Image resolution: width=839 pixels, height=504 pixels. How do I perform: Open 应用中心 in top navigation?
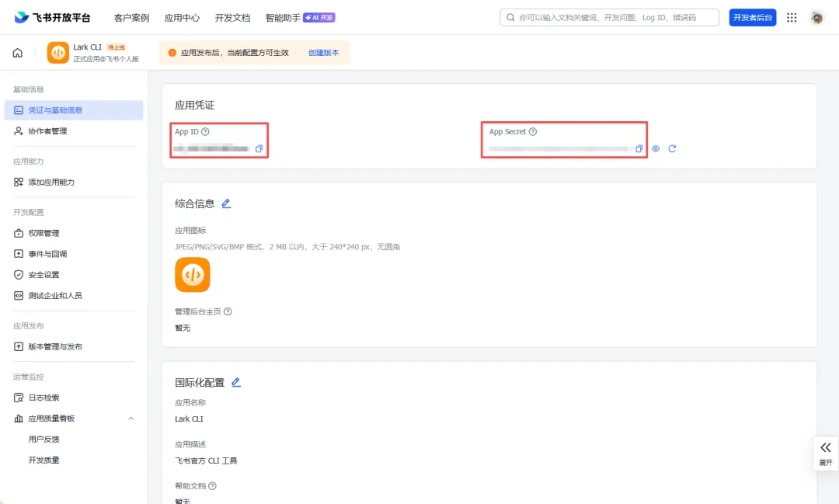point(182,18)
